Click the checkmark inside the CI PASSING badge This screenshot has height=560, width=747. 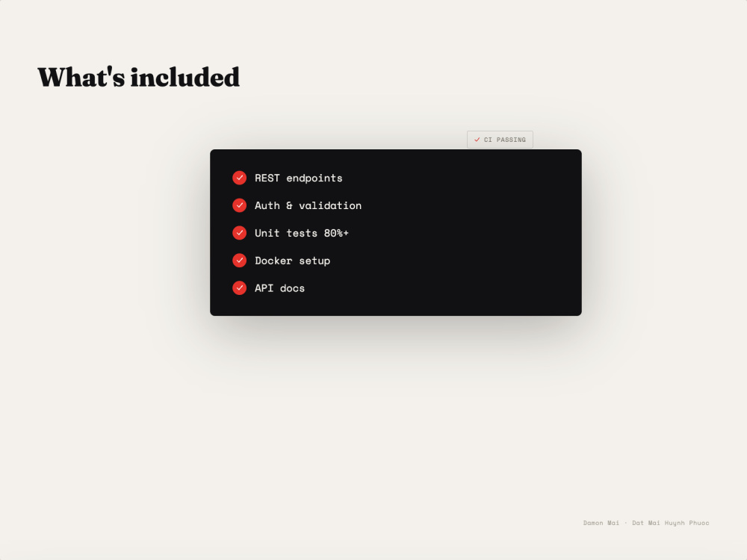coord(477,140)
